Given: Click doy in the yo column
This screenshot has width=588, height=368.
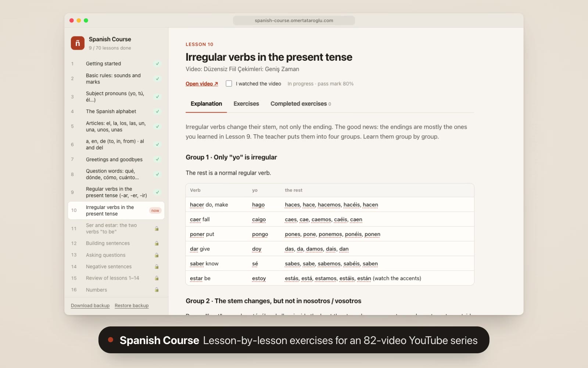Looking at the screenshot, I should 257,249.
